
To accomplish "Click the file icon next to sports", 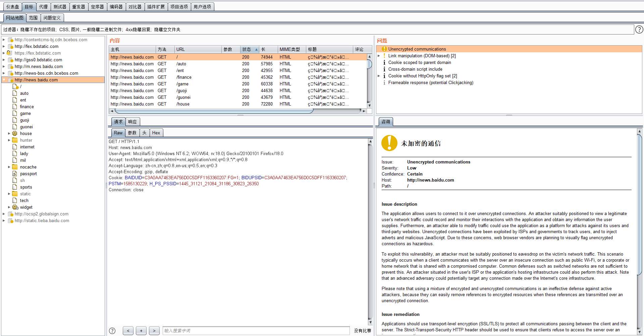I will click(15, 187).
